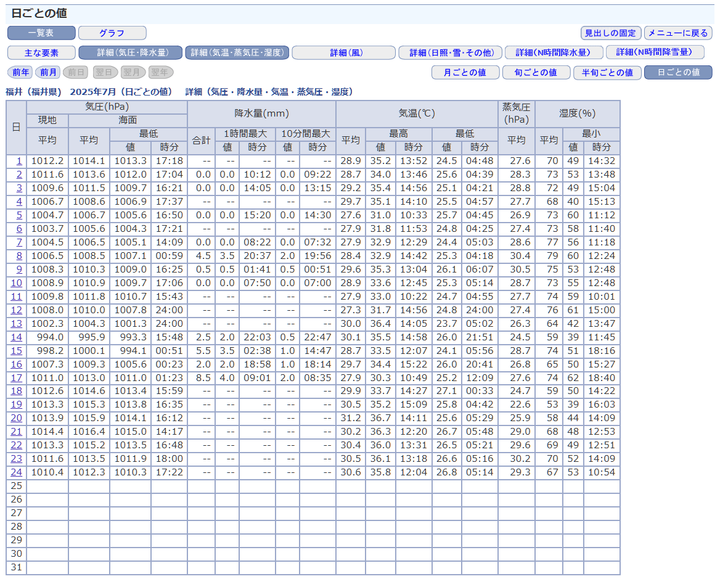Open day 14 link in table
The image size is (728, 579).
coord(17,337)
